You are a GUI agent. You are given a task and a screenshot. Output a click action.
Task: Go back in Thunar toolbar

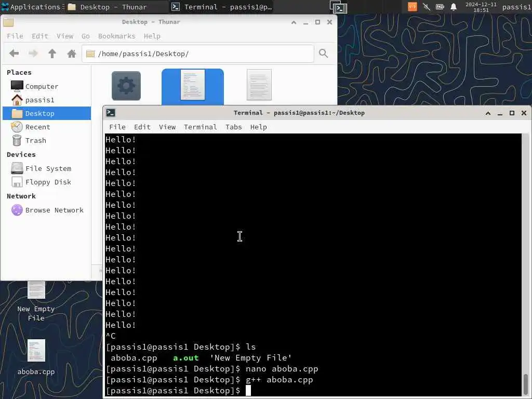pyautogui.click(x=14, y=54)
